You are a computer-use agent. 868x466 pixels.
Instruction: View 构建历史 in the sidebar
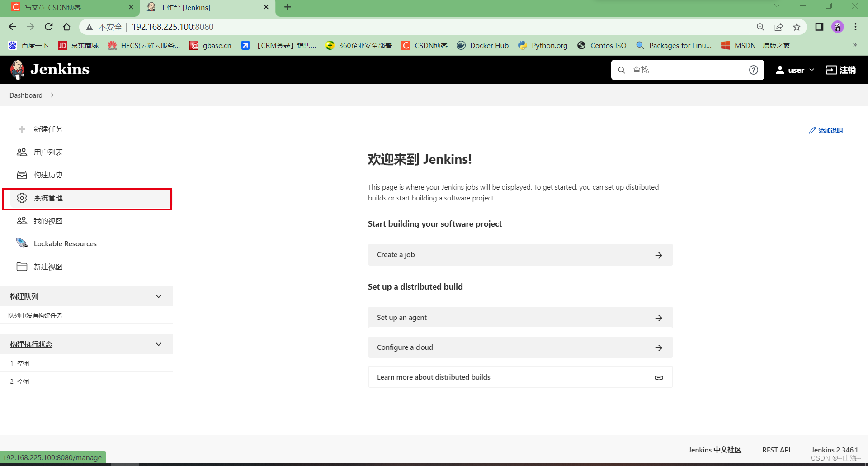48,175
